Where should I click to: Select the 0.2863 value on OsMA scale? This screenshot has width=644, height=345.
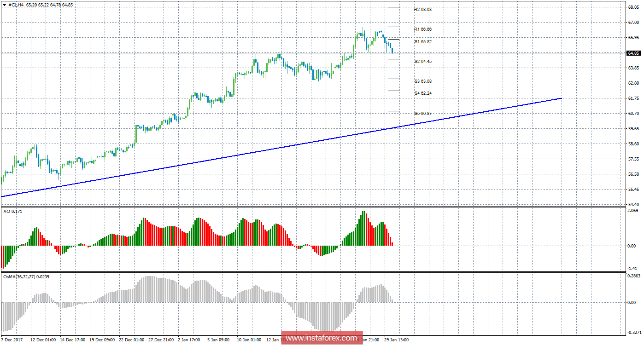(x=634, y=276)
